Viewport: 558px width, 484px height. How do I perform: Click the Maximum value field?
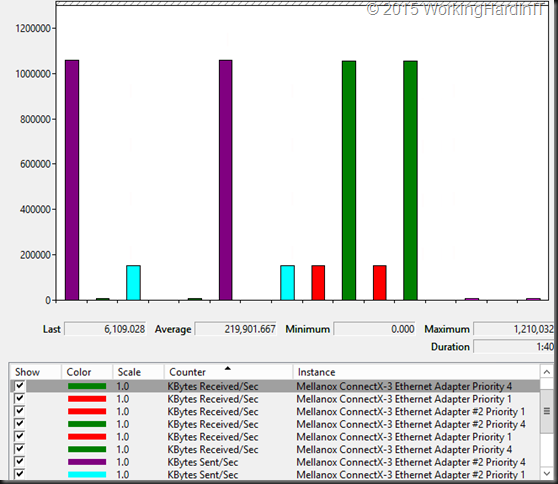pyautogui.click(x=514, y=329)
